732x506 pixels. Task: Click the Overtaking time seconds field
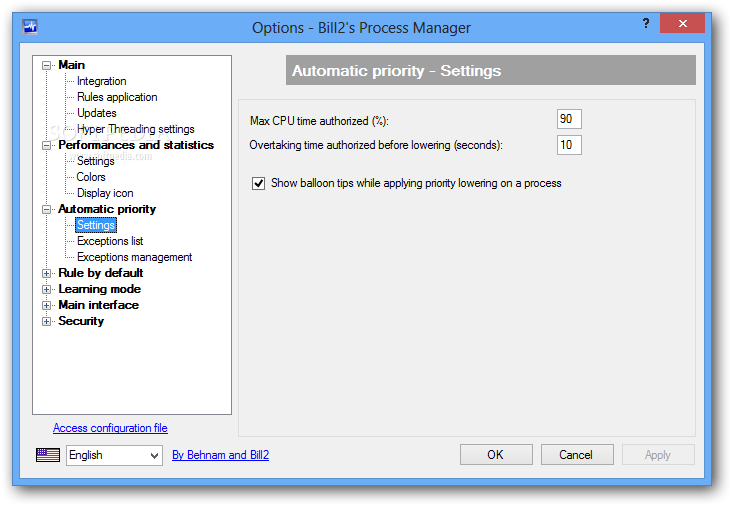(x=569, y=145)
